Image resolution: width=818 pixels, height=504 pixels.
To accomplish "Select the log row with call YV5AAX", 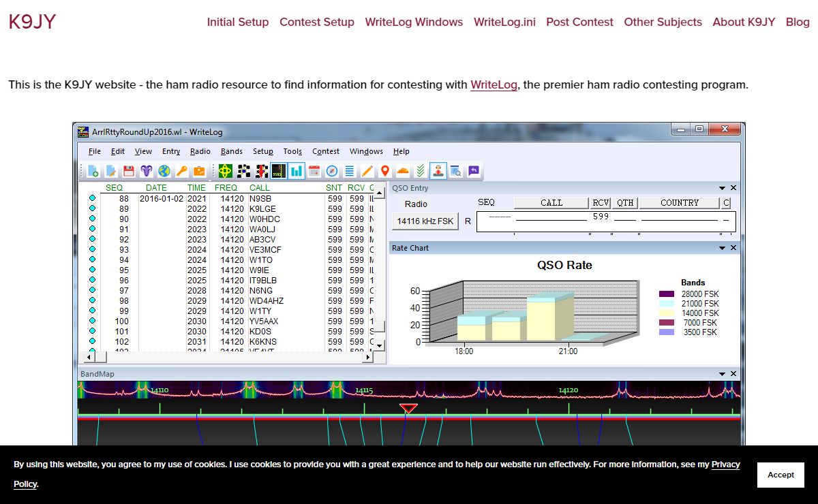I will pos(228,321).
